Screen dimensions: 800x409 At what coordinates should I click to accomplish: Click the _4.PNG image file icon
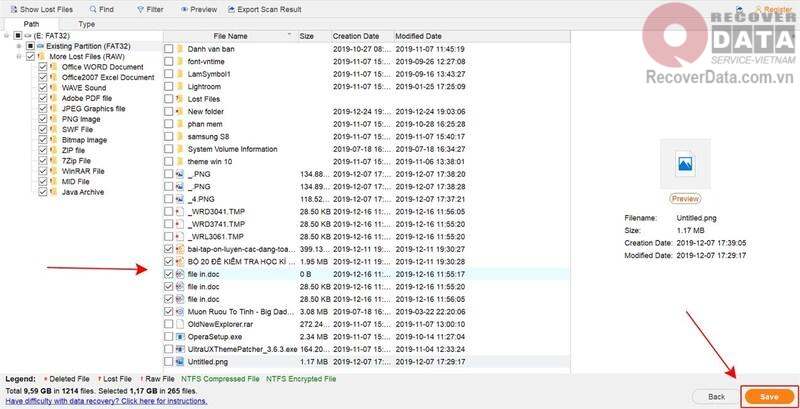(180, 199)
